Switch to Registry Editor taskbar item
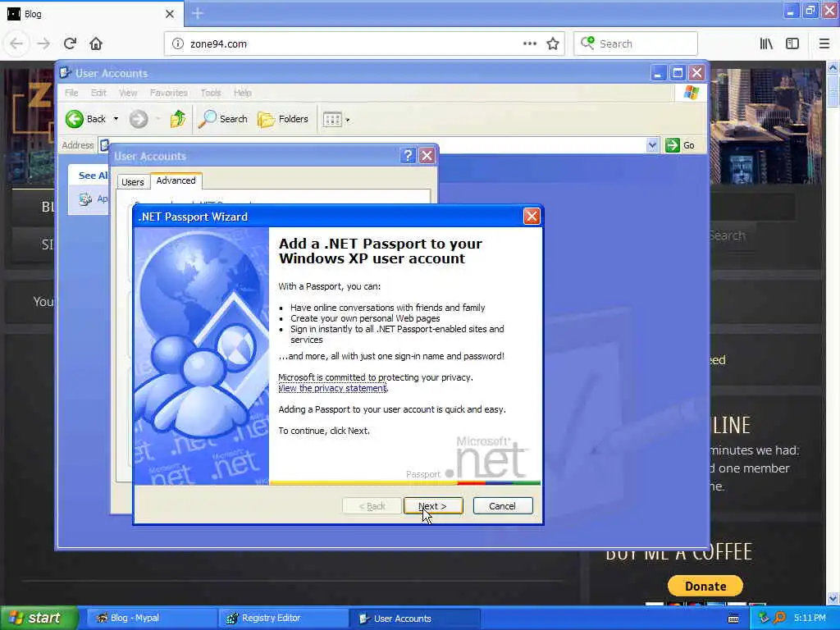 tap(282, 619)
